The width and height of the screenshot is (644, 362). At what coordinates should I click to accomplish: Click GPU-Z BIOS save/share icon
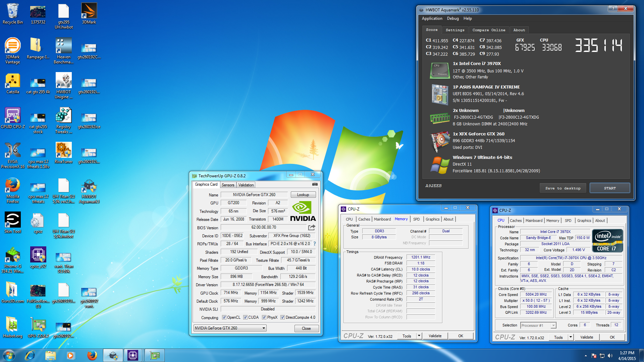pyautogui.click(x=312, y=227)
